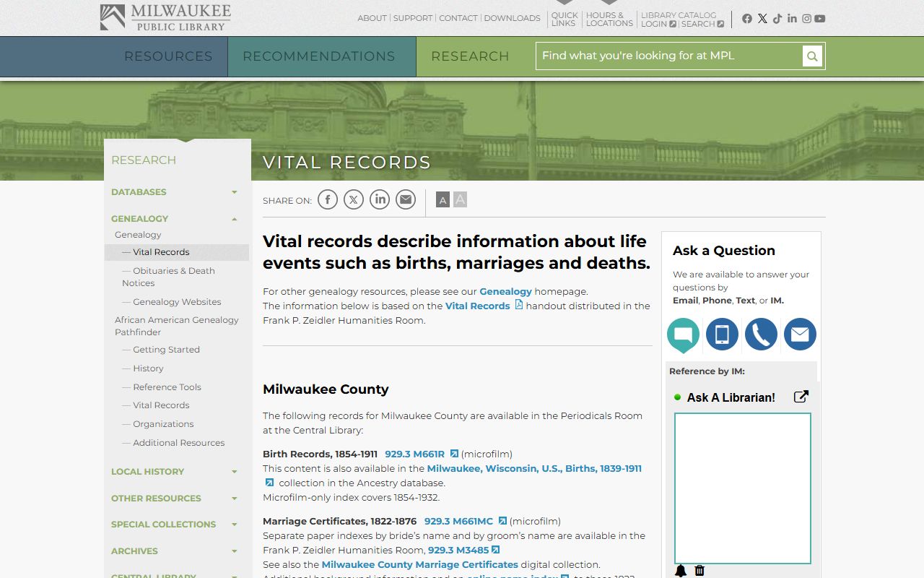Open call number 929.3 M3485 link

click(x=464, y=551)
